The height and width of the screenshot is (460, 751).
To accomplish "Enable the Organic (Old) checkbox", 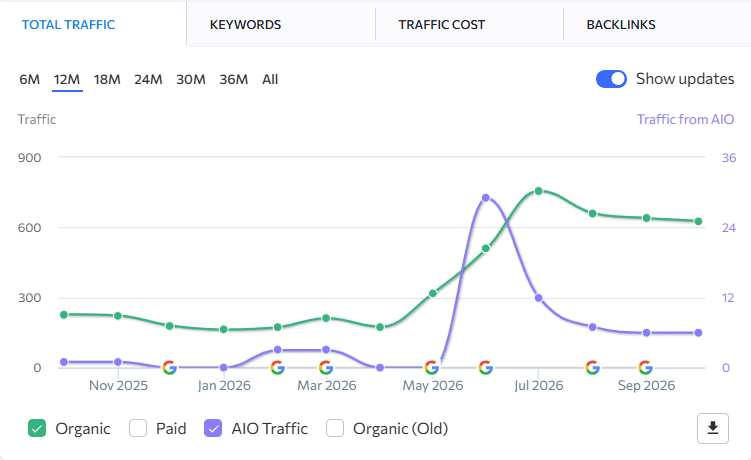I will (x=335, y=428).
